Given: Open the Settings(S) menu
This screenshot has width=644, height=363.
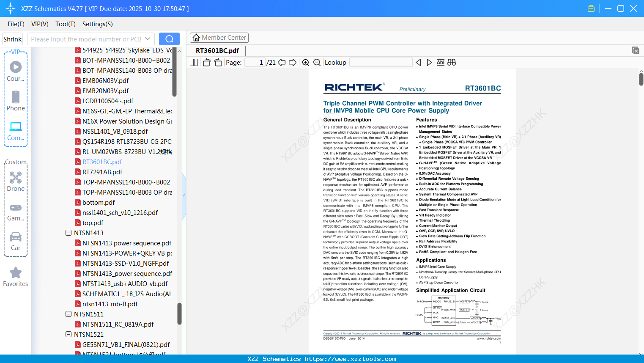Looking at the screenshot, I should pos(98,24).
